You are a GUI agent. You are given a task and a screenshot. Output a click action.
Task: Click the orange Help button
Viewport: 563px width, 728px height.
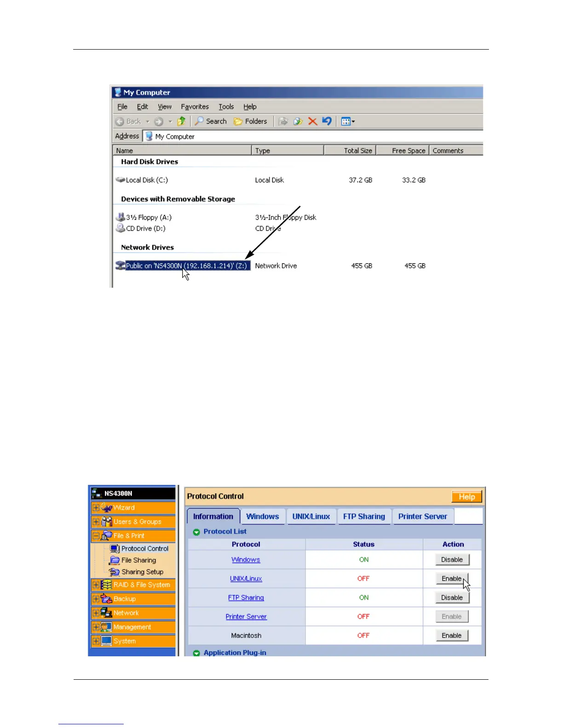467,497
